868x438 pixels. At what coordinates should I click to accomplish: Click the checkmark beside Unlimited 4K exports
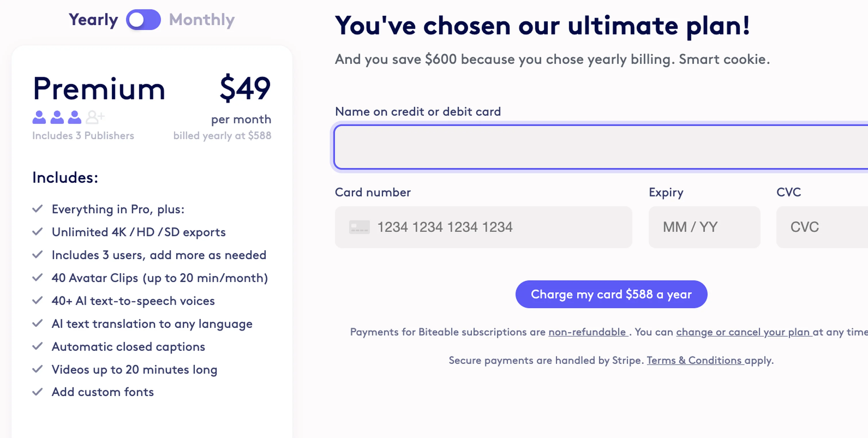pyautogui.click(x=38, y=231)
